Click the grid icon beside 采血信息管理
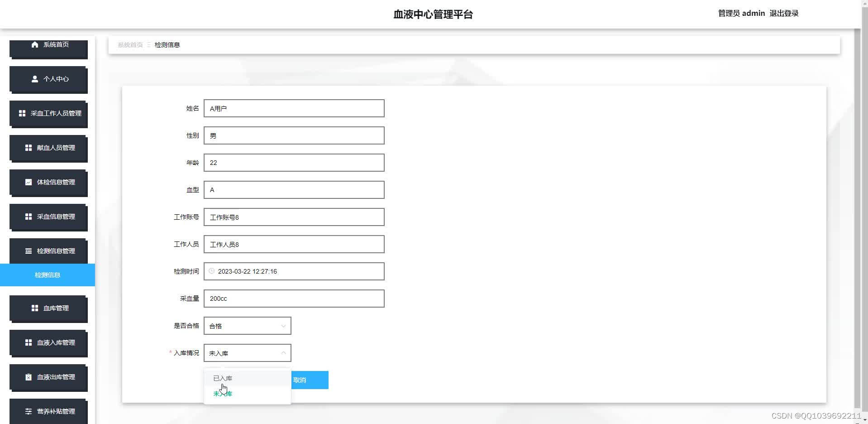 (x=29, y=217)
